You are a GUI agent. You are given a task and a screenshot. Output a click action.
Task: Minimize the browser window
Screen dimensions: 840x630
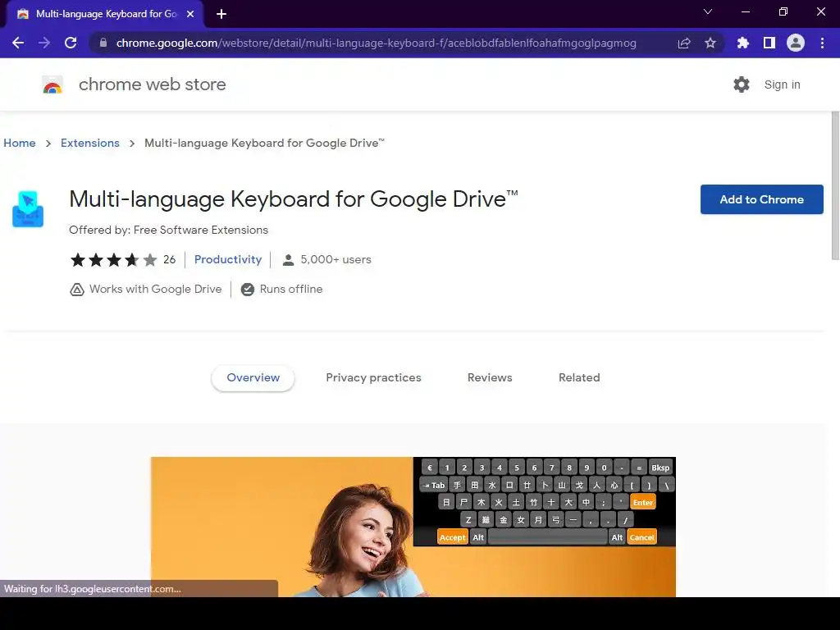(x=745, y=11)
